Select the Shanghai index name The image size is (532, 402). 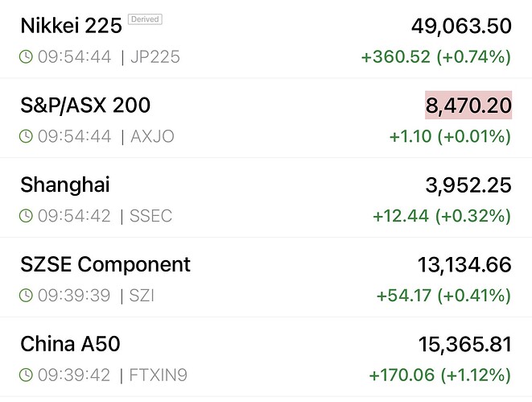pyautogui.click(x=64, y=185)
